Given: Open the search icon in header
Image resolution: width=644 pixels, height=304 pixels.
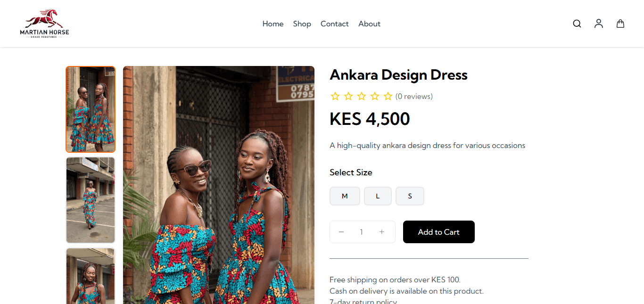Looking at the screenshot, I should (x=577, y=24).
